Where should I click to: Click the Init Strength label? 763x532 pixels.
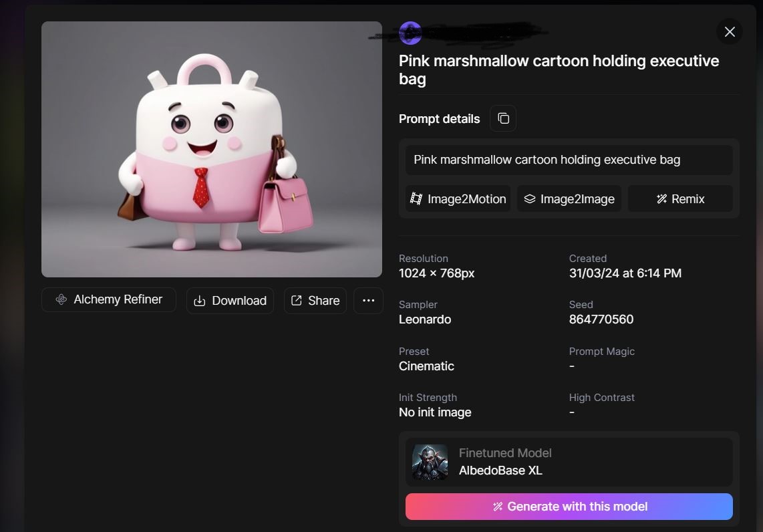(428, 398)
